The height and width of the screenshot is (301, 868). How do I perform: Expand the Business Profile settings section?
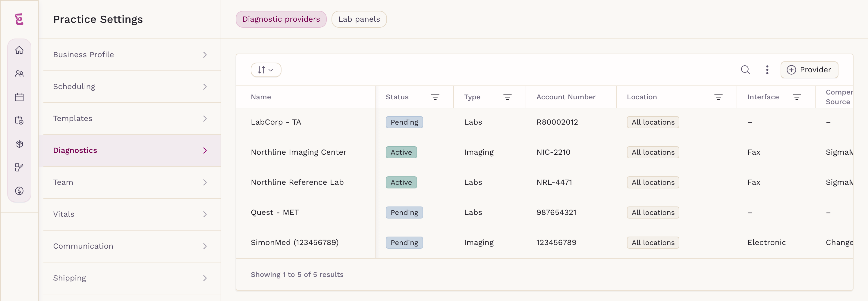(x=130, y=55)
